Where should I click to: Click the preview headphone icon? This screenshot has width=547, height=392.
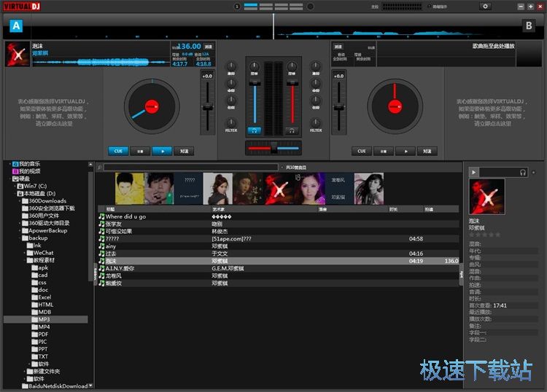coord(522,172)
